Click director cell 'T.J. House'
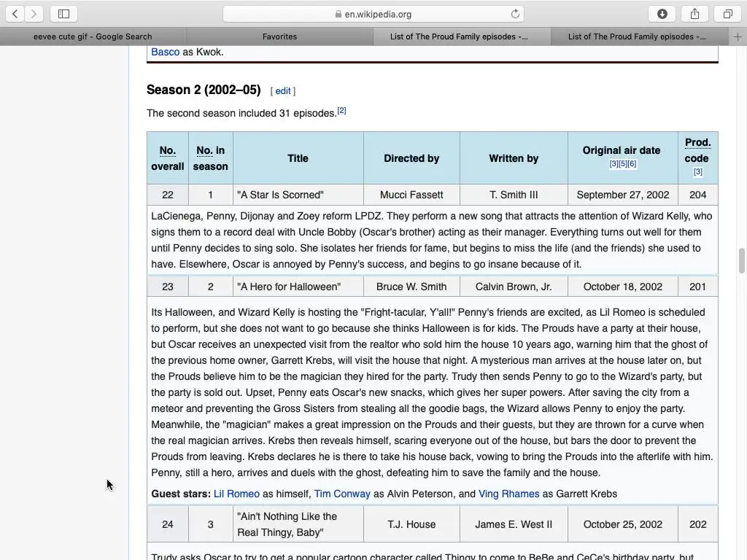Viewport: 747px width, 560px height. [411, 524]
